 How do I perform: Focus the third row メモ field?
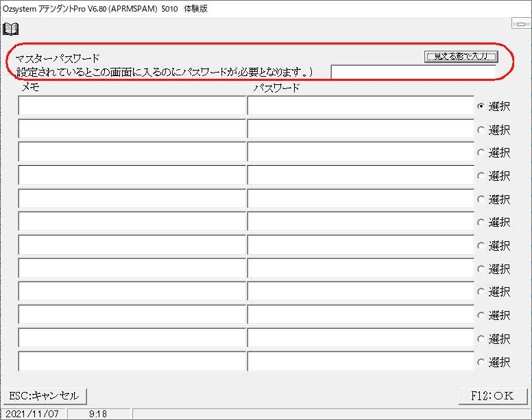click(132, 152)
